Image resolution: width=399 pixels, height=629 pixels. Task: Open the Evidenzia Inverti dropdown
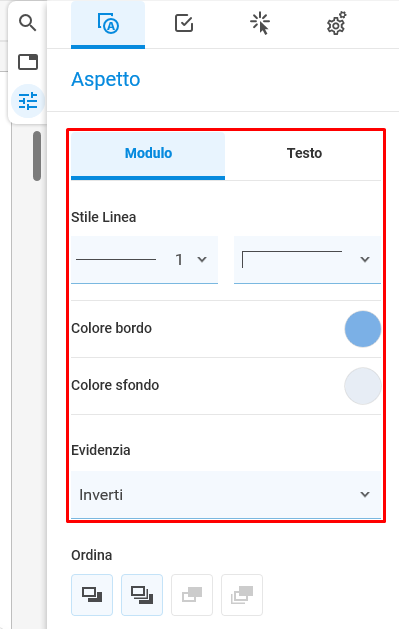pyautogui.click(x=226, y=495)
